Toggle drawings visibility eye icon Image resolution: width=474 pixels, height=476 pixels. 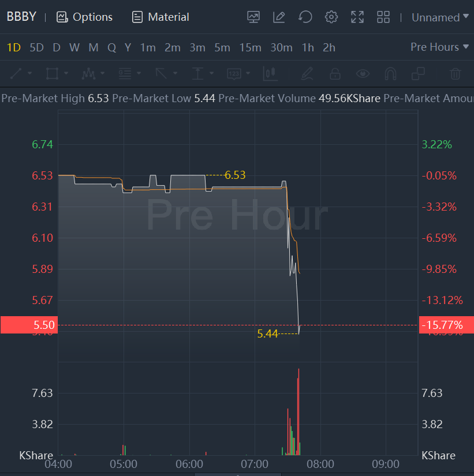tap(363, 73)
